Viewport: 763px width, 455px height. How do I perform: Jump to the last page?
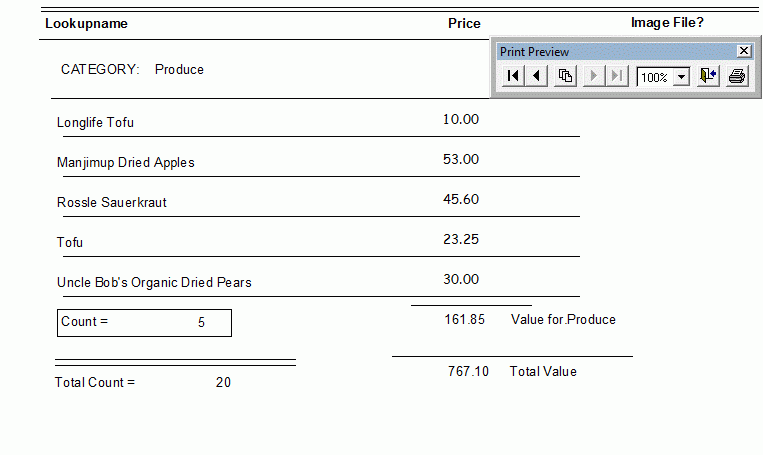618,76
